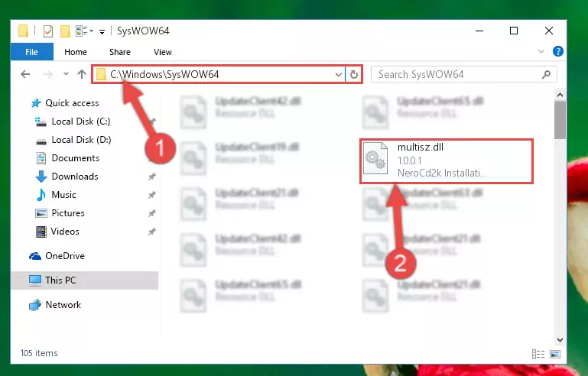The image size is (588, 376).
Task: Maximize the SysWOW64 window
Action: (514, 31)
